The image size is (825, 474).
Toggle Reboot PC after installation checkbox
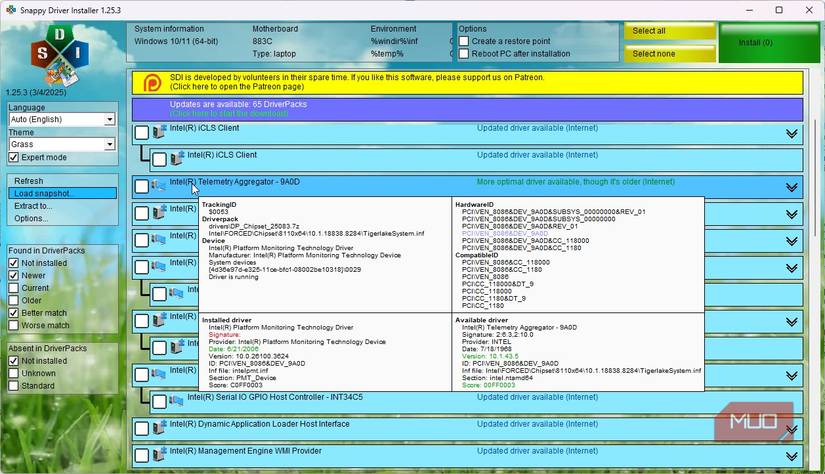pos(464,54)
